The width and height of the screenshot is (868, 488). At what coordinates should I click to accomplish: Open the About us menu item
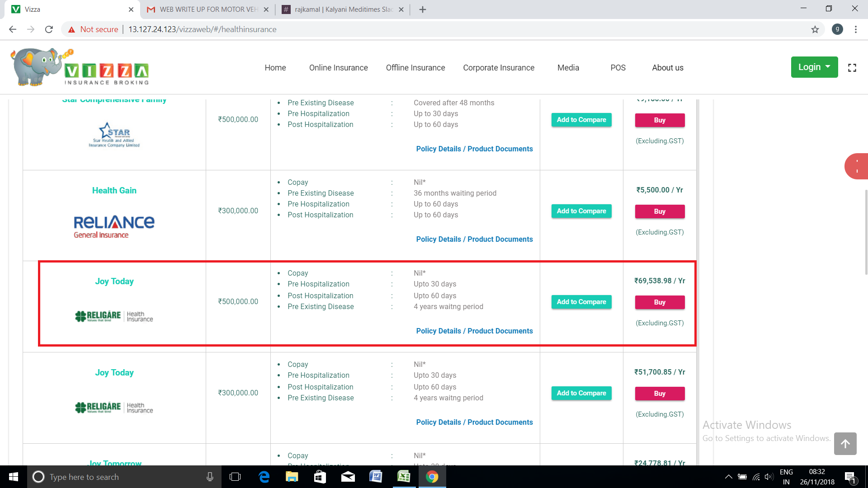click(668, 68)
